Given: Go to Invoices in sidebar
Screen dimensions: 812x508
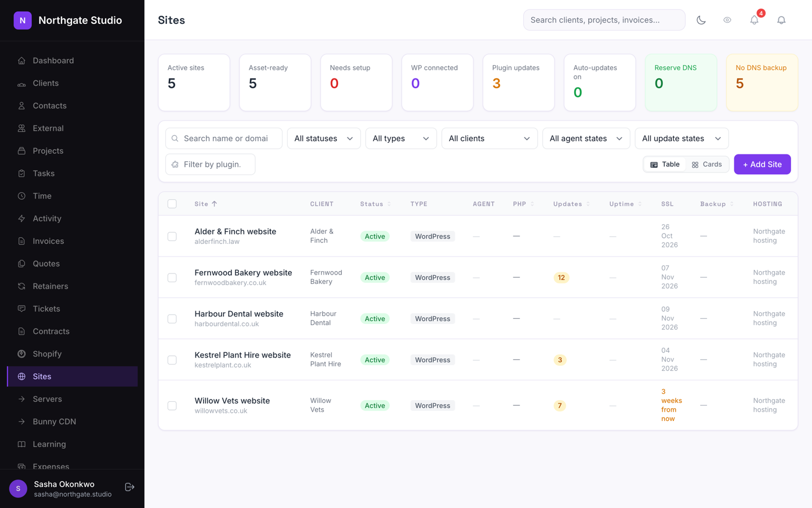Looking at the screenshot, I should [x=72, y=241].
